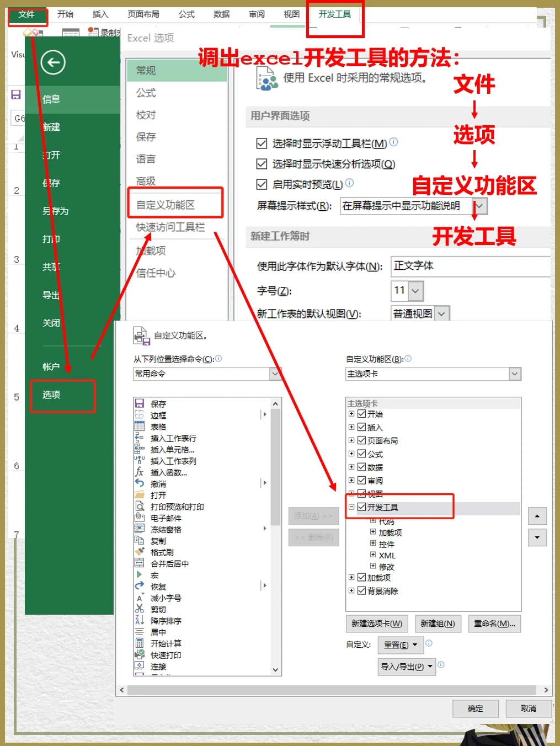Select 电子邮件 command icon

coord(140,518)
